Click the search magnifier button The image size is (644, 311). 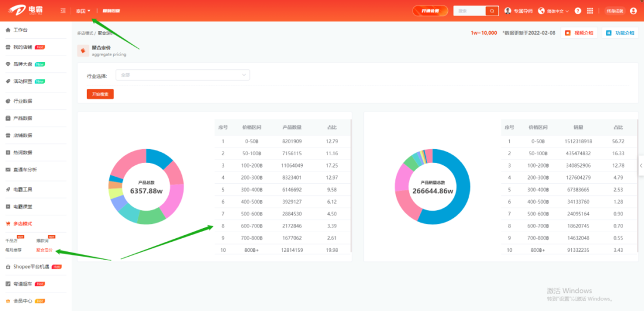(x=492, y=11)
